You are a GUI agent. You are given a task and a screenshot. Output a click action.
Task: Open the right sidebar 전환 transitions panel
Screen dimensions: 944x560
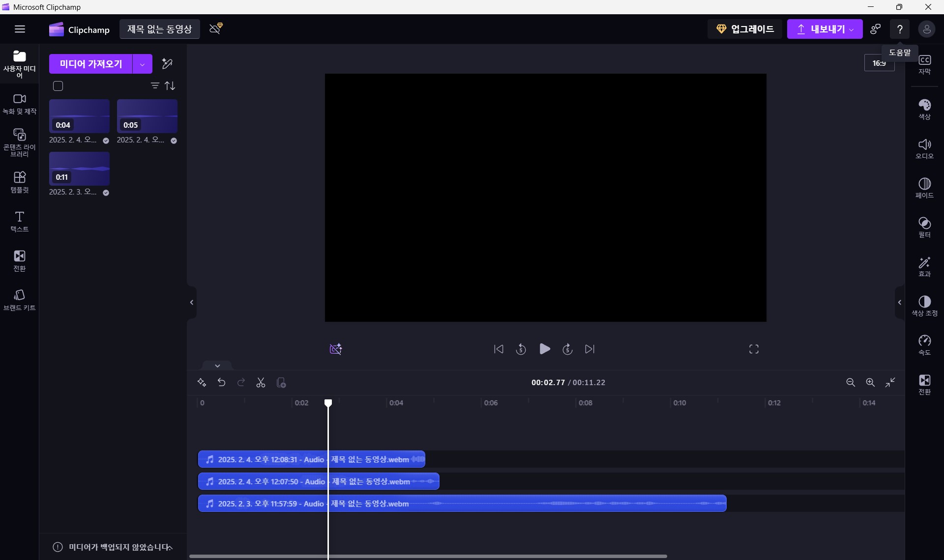tap(924, 385)
